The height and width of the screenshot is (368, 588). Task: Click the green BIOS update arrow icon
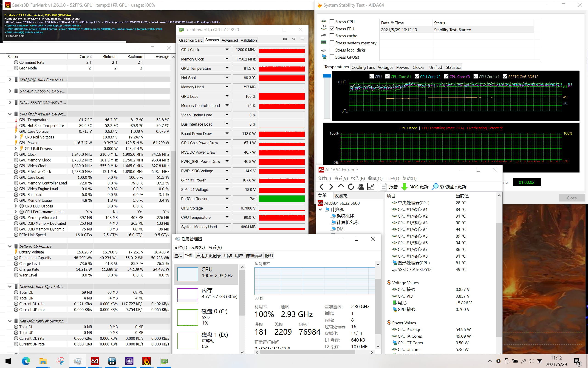point(404,187)
